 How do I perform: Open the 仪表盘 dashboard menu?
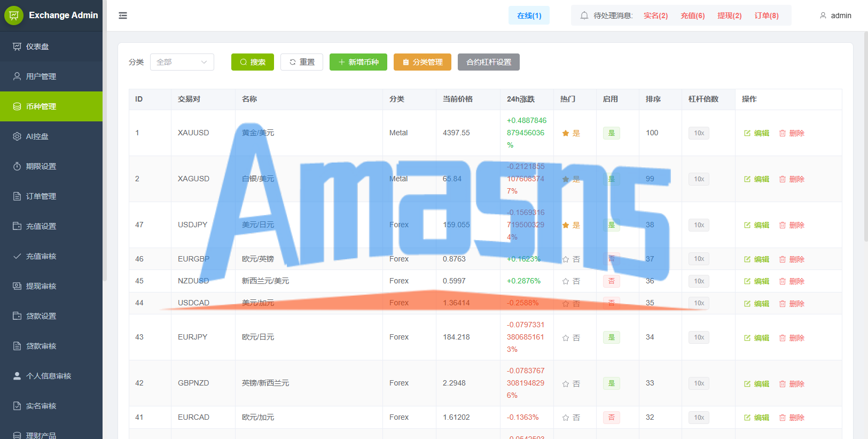point(51,47)
